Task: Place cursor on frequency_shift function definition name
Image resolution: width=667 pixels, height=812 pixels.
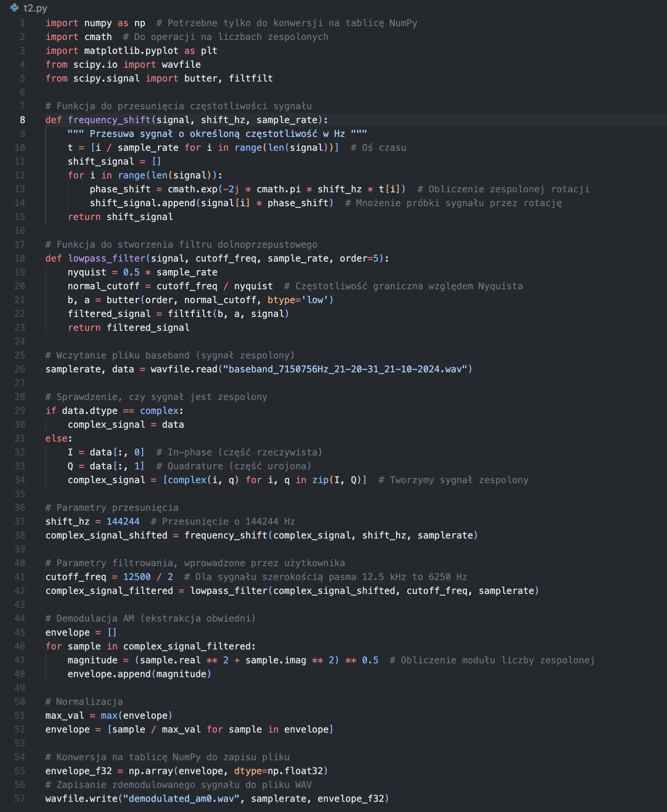Action: (x=109, y=120)
